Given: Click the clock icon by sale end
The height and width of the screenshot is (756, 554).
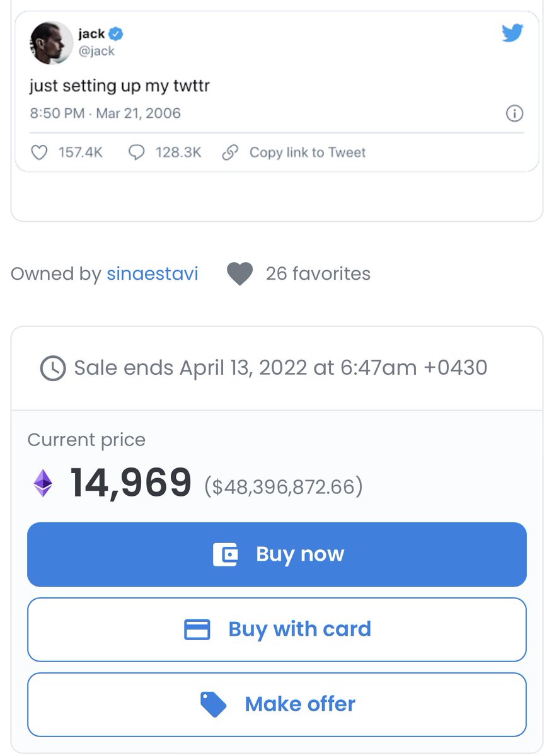Looking at the screenshot, I should coord(53,368).
